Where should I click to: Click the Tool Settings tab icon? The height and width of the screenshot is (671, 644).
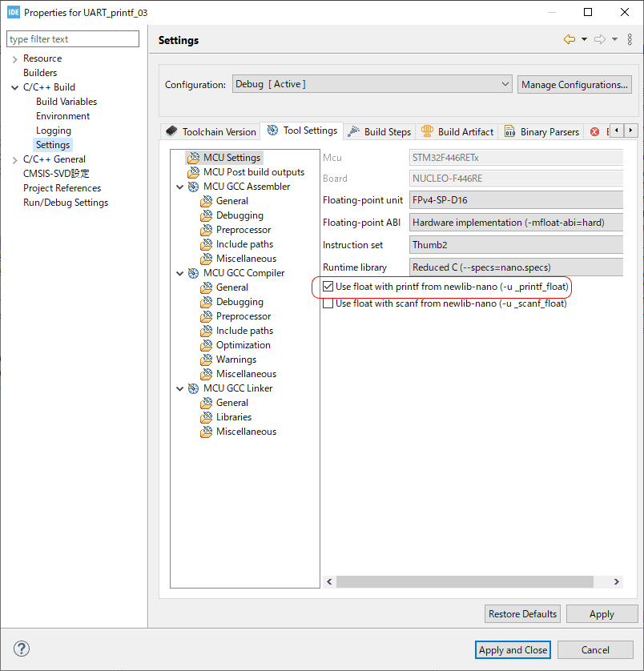(273, 130)
